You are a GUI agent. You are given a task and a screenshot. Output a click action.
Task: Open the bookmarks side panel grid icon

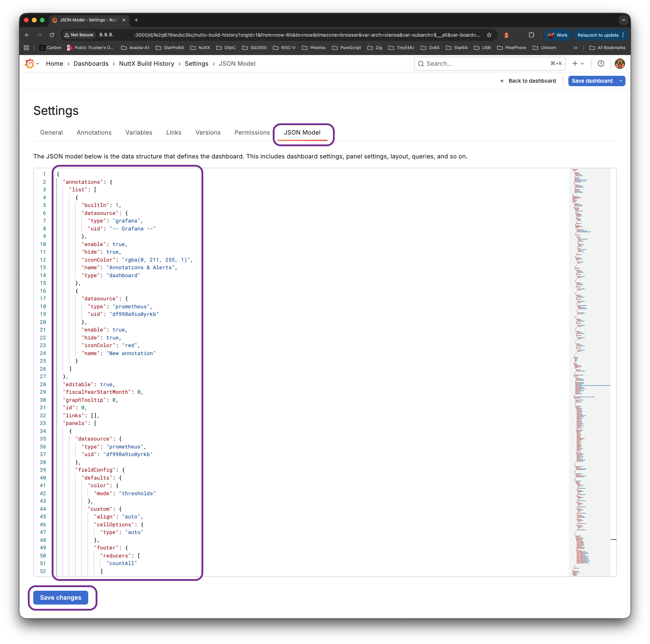tap(26, 47)
